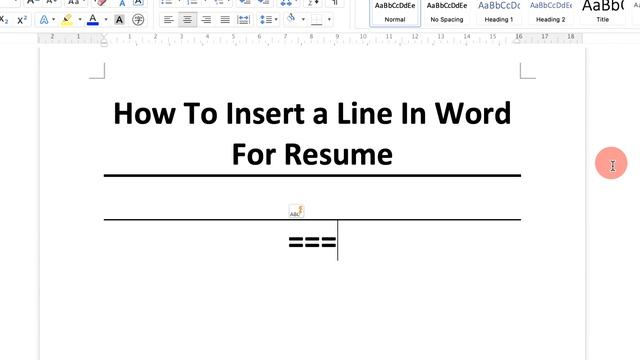Image resolution: width=640 pixels, height=360 pixels.
Task: Toggle character shading A button
Action: 119,20
